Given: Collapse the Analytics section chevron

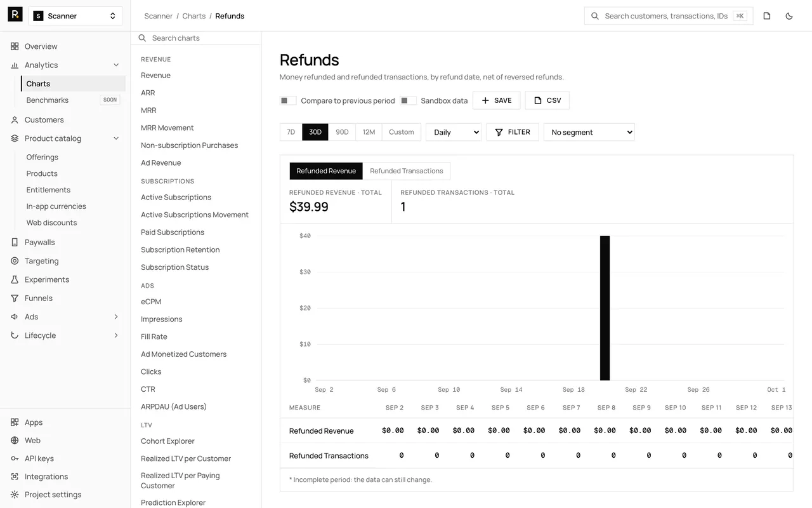Looking at the screenshot, I should tap(116, 65).
